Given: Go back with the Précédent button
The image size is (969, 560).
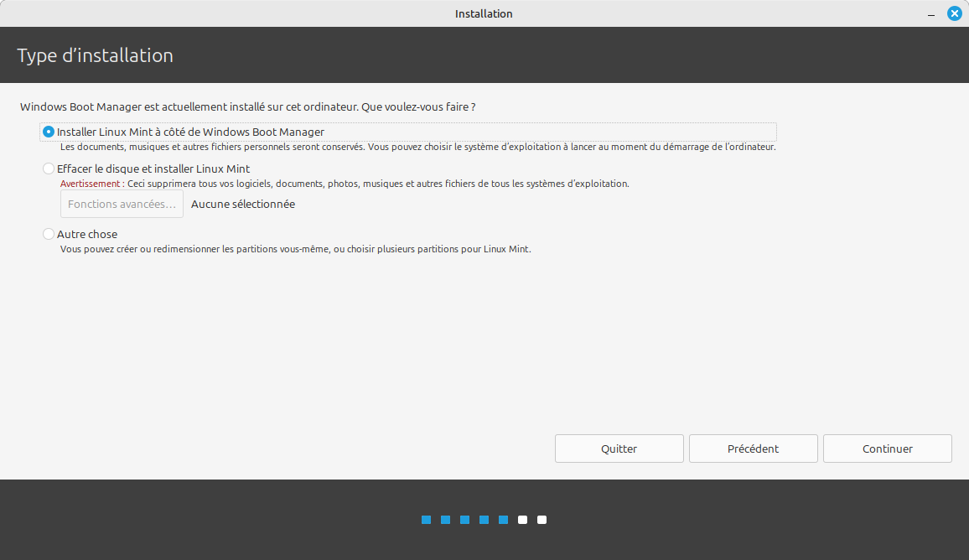Looking at the screenshot, I should [753, 449].
